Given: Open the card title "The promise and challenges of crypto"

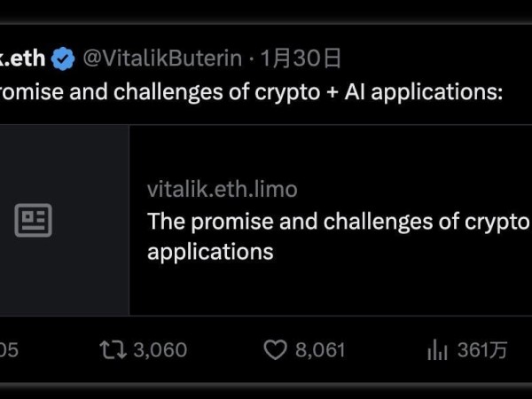Looking at the screenshot, I should pyautogui.click(x=339, y=222).
